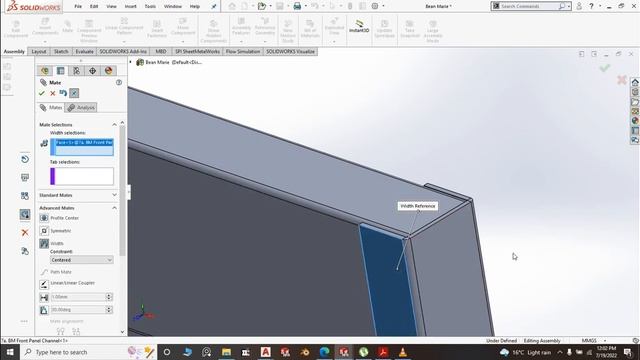
Task: Switch to the Sketch ribbon tab
Action: 61,51
